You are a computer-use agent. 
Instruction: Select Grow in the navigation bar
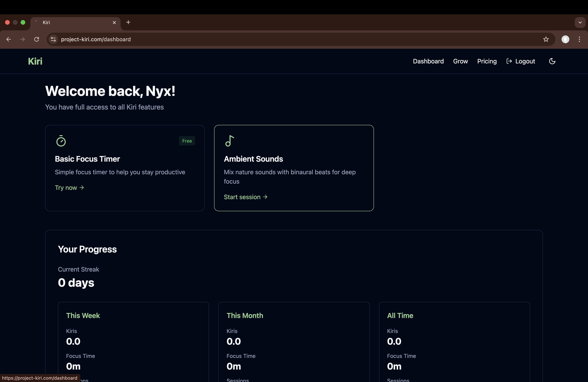coord(460,61)
